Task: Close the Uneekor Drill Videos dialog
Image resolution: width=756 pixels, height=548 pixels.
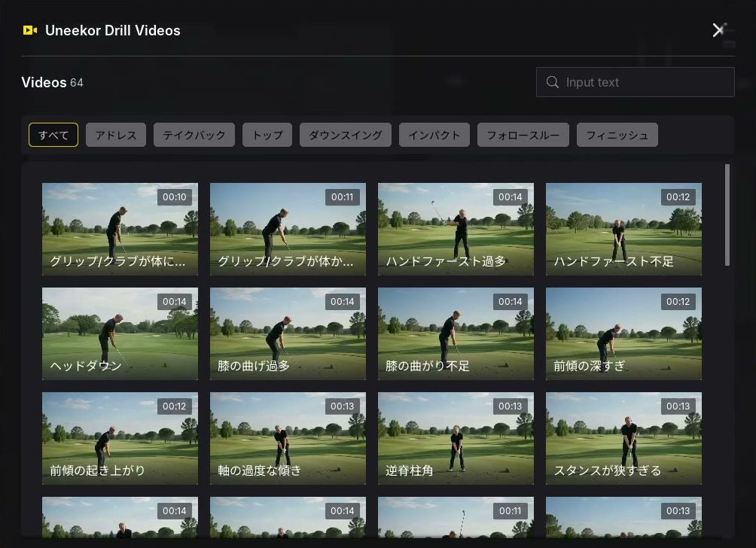Action: coord(718,30)
